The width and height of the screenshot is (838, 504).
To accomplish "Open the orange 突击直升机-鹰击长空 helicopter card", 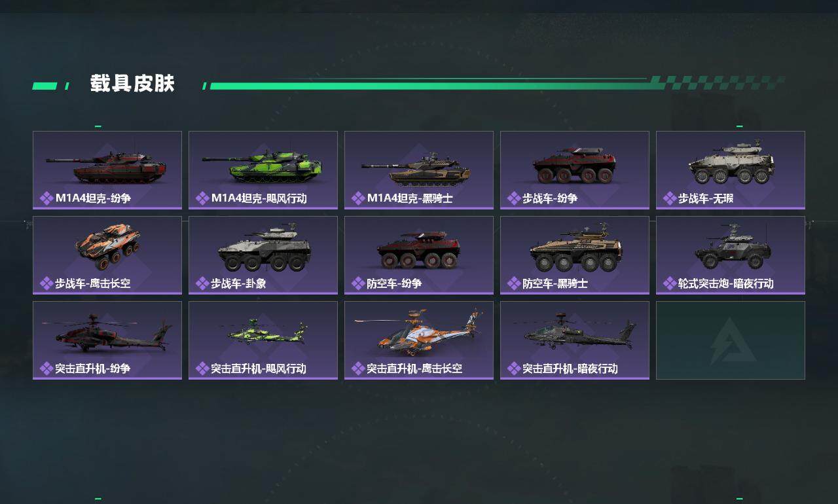I will tap(419, 340).
